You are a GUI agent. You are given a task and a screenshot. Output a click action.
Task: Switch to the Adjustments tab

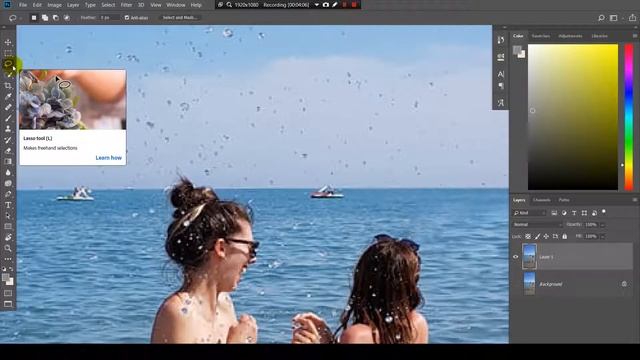coord(570,36)
